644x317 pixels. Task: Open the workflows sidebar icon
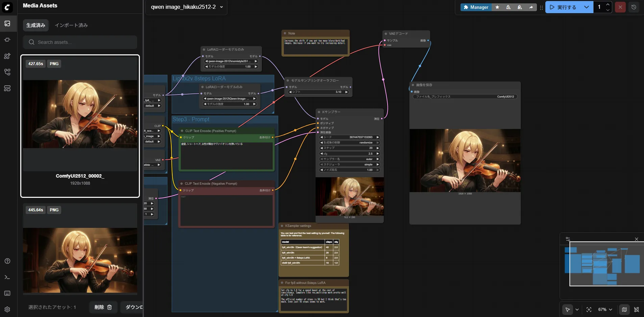pyautogui.click(x=7, y=72)
